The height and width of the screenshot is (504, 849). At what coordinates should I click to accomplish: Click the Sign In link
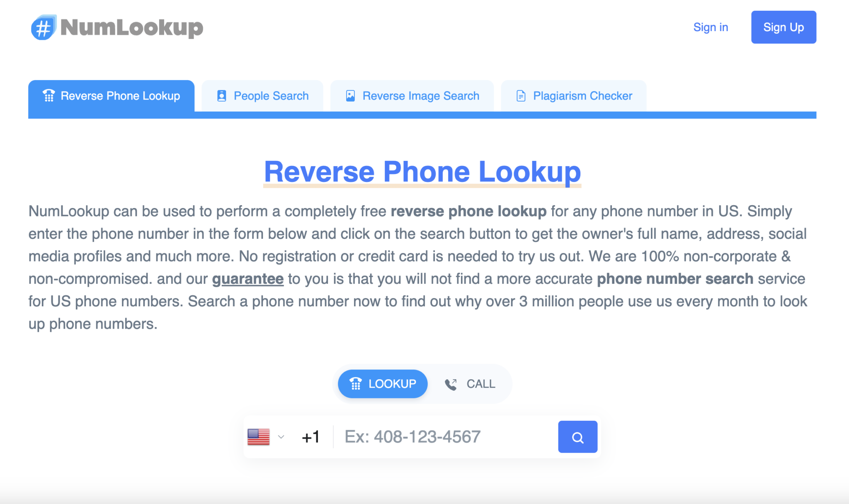point(710,27)
